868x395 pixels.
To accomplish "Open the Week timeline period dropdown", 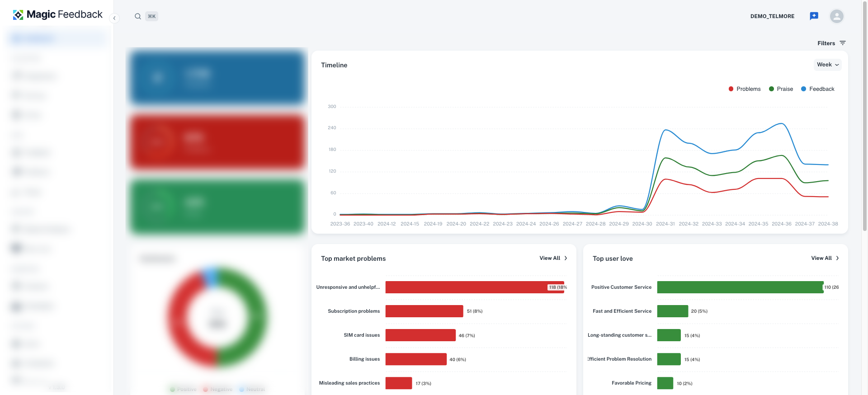I will coord(828,65).
